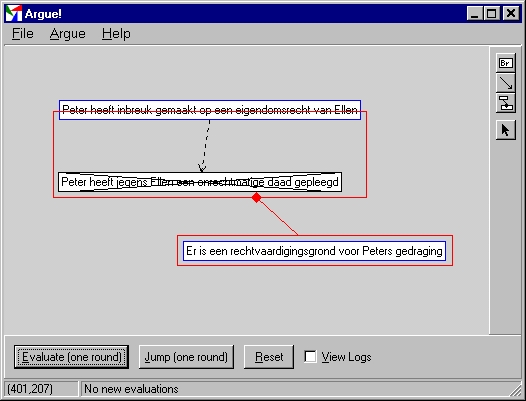Click Jump (one round) button
Screen dimensions: 526x401
[x=186, y=357]
